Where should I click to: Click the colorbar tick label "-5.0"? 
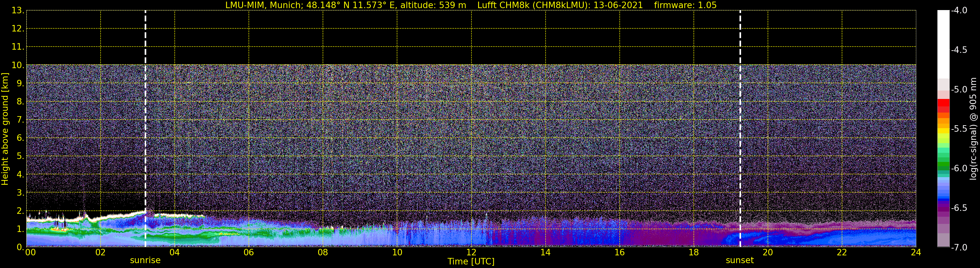pyautogui.click(x=959, y=90)
